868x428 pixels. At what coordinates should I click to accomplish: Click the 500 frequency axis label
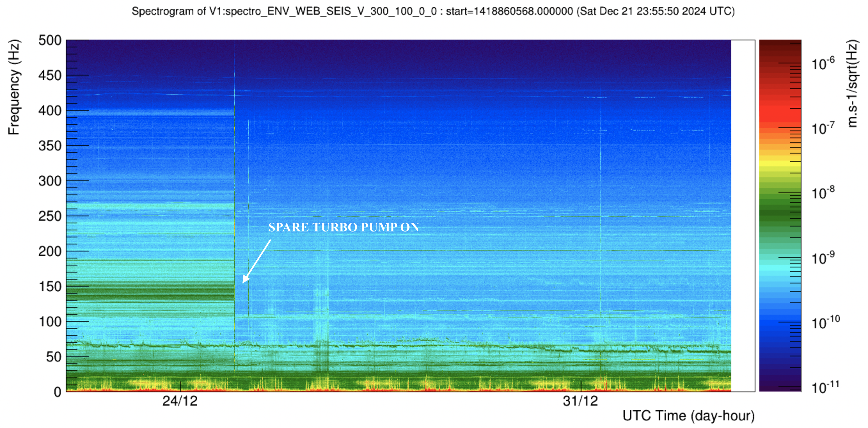(x=50, y=40)
